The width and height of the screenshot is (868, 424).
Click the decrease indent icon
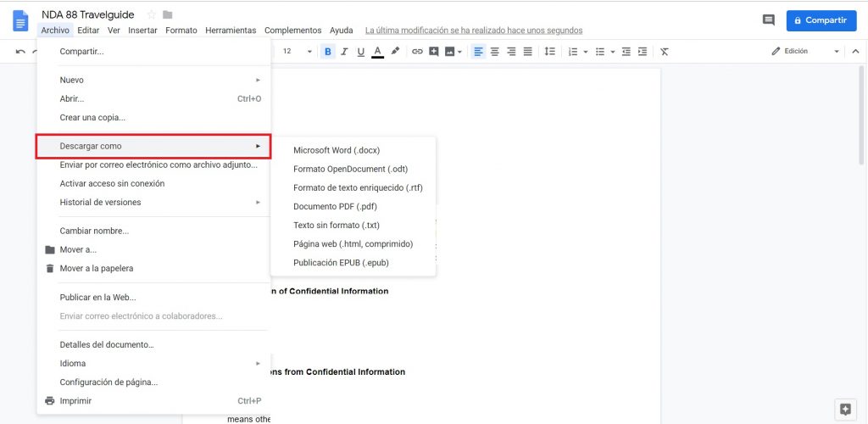(x=626, y=52)
